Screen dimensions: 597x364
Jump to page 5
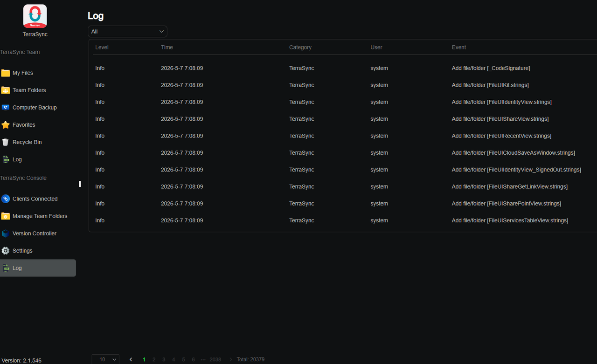click(x=183, y=359)
